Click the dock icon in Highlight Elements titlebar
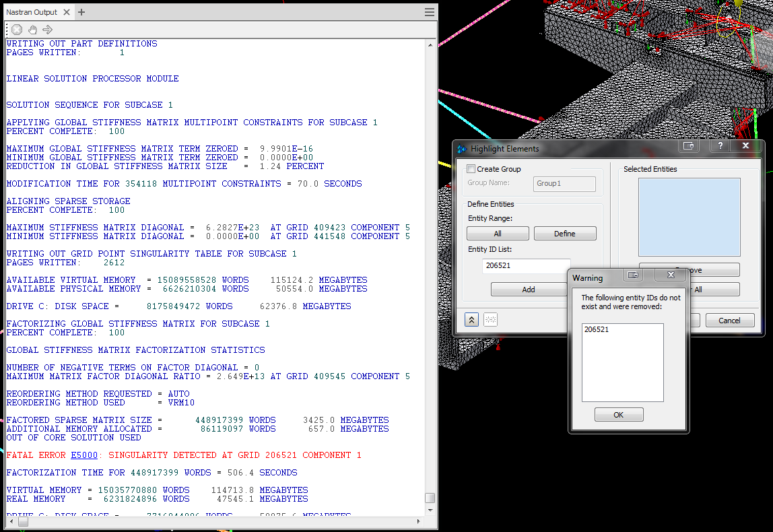This screenshot has height=532, width=773. pyautogui.click(x=688, y=145)
